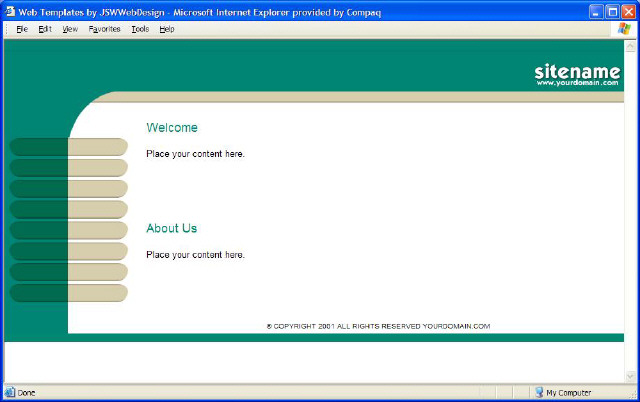Click the scrollbar down arrow
This screenshot has height=402, width=640.
[x=630, y=376]
